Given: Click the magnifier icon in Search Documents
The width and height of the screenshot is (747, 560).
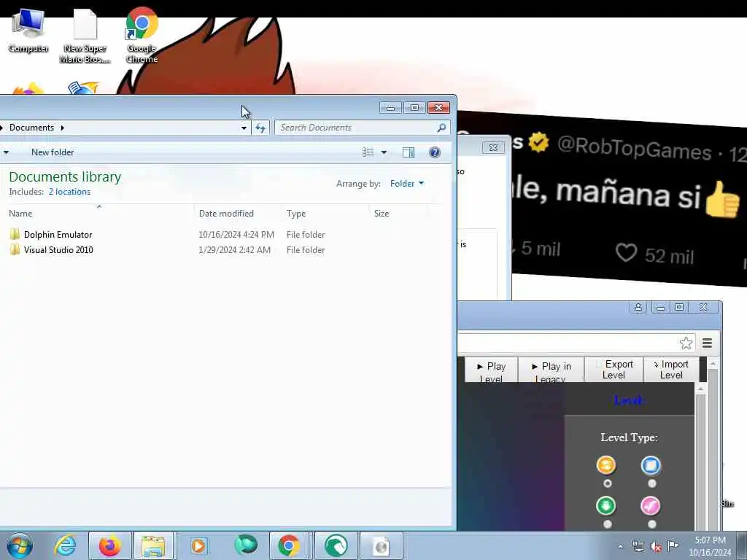Looking at the screenshot, I should pyautogui.click(x=441, y=128).
